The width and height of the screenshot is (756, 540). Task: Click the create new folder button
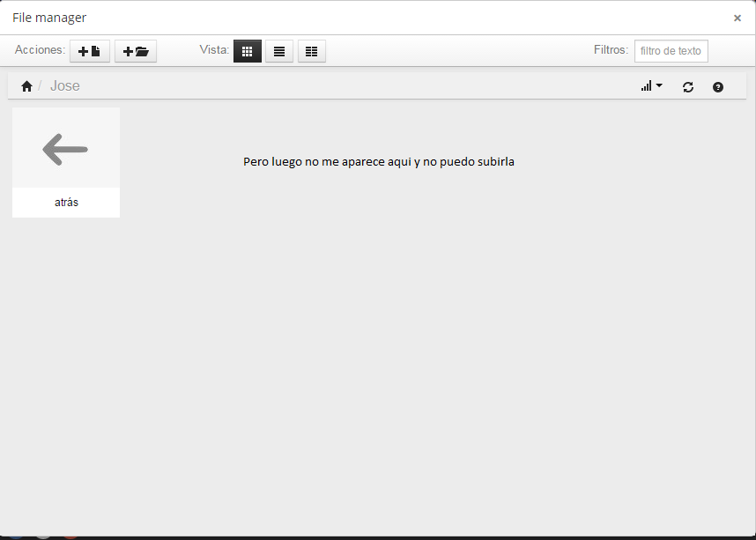136,51
